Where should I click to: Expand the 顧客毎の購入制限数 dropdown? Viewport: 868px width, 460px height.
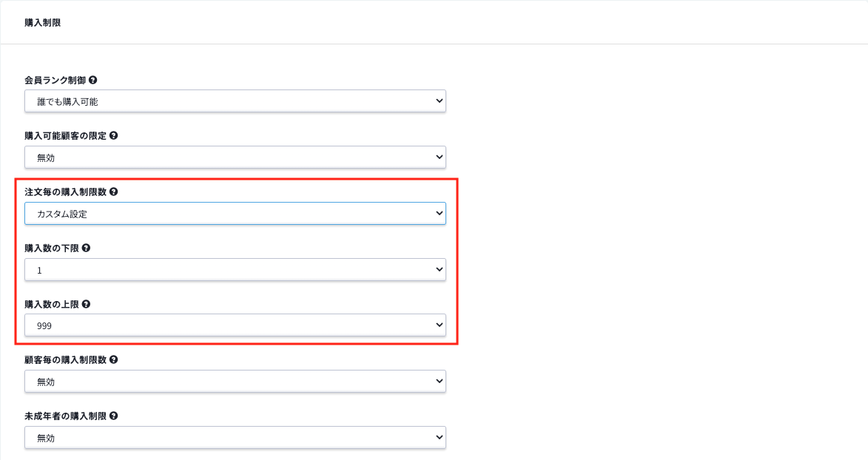pos(235,382)
